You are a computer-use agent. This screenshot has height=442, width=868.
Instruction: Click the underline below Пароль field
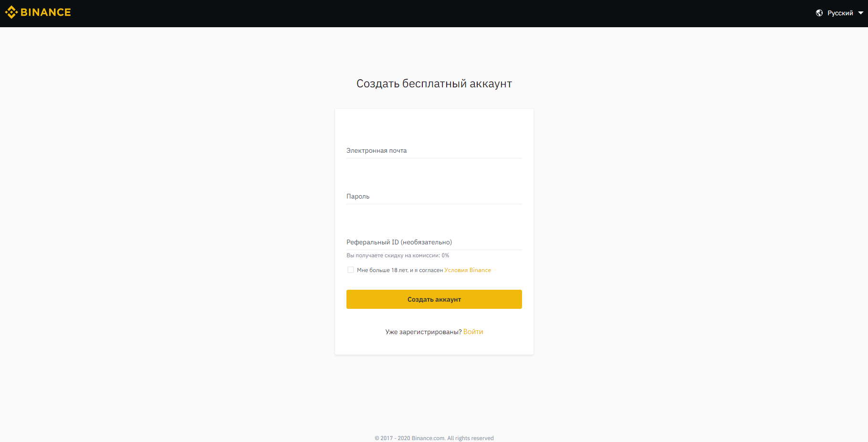tap(434, 204)
